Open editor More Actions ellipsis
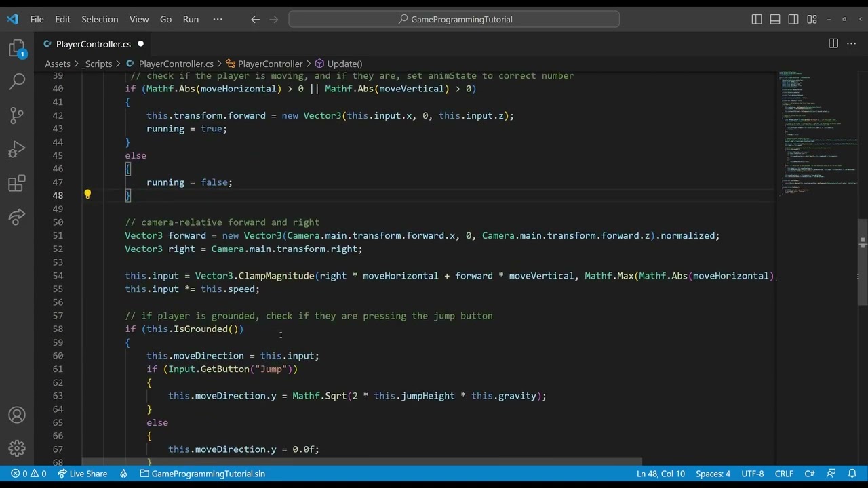 [x=852, y=43]
